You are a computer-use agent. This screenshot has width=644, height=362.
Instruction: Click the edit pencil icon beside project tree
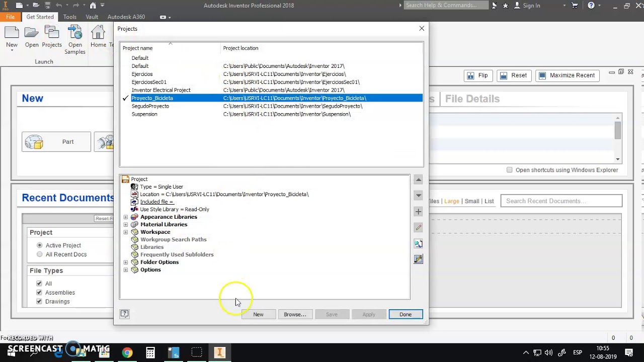click(418, 227)
